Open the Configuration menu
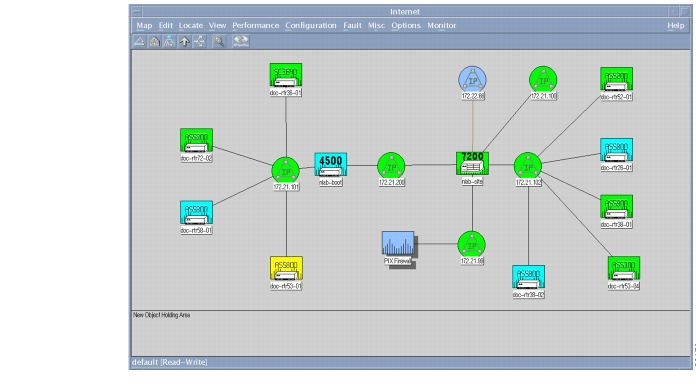This screenshot has height=384, width=696. coord(311,25)
